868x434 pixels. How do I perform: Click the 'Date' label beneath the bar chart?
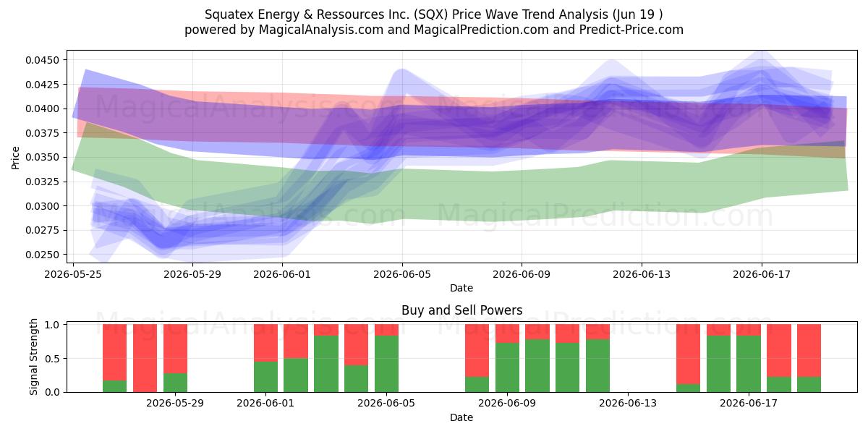(461, 417)
